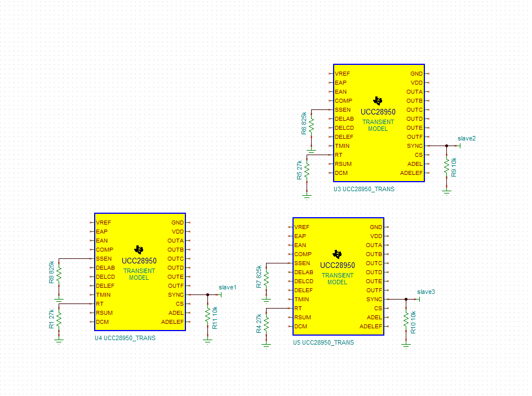Click the CS pin label on U5

click(x=378, y=309)
